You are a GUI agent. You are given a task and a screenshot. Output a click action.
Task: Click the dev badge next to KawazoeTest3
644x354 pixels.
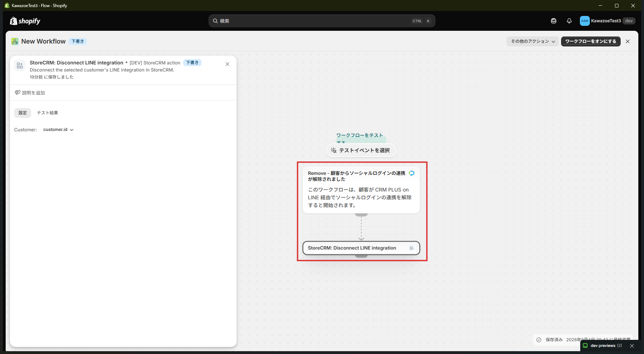(629, 21)
